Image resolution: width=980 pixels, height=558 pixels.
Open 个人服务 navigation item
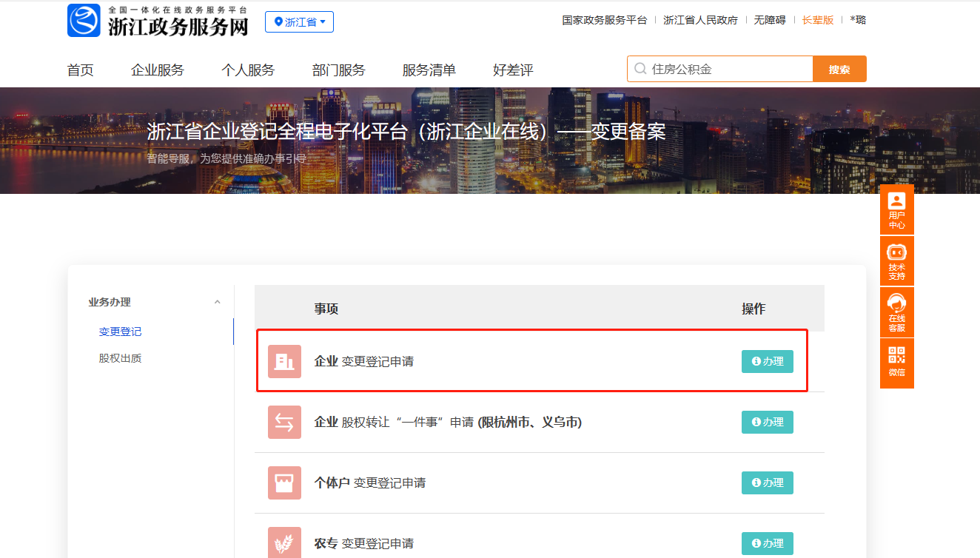(x=248, y=70)
